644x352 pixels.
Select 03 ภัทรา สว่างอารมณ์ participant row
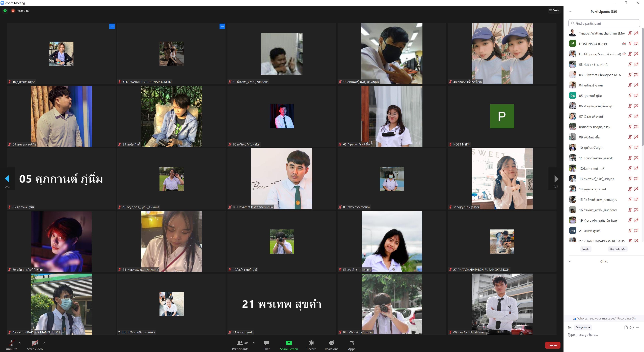[604, 65]
